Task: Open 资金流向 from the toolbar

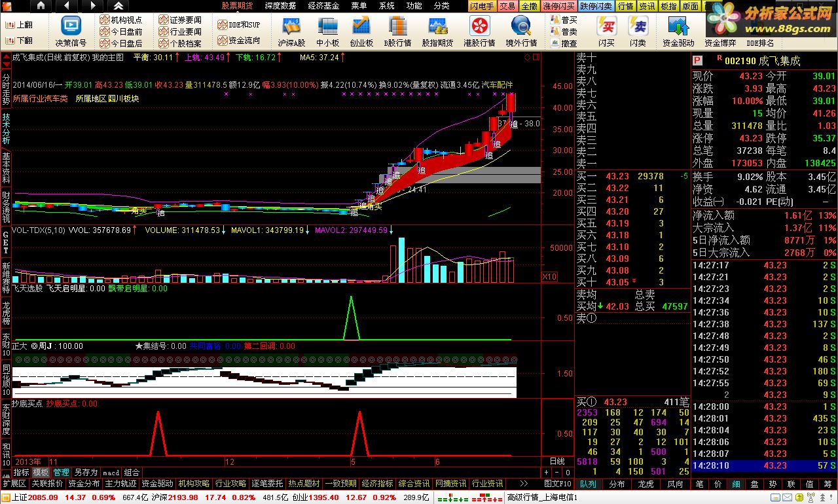Action: [x=239, y=40]
